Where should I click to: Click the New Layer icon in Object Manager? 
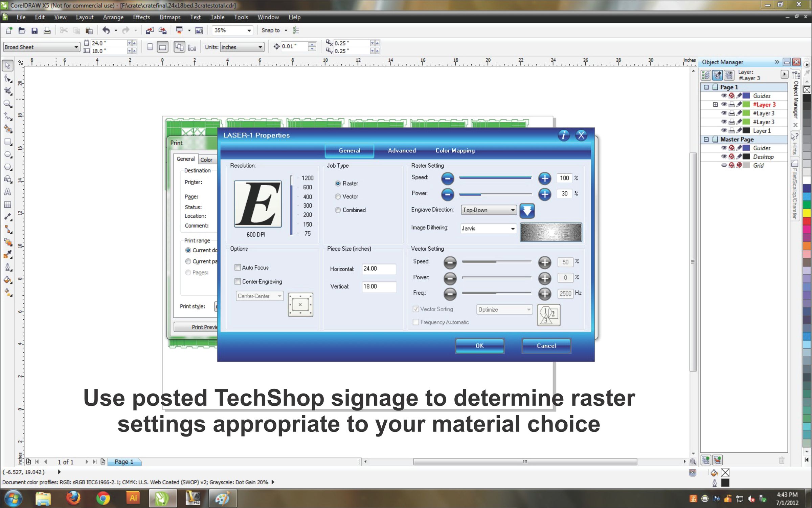point(705,460)
